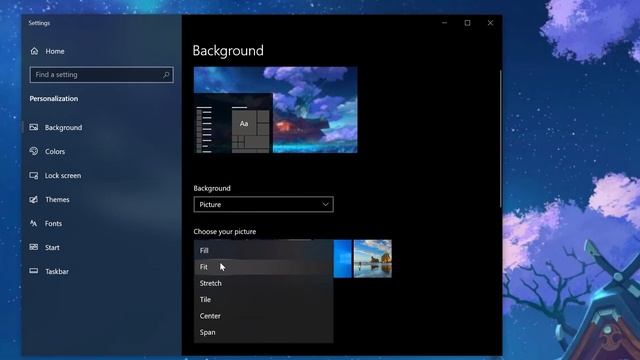This screenshot has height=360, width=640.
Task: Maximize the Settings window
Action: pyautogui.click(x=467, y=23)
